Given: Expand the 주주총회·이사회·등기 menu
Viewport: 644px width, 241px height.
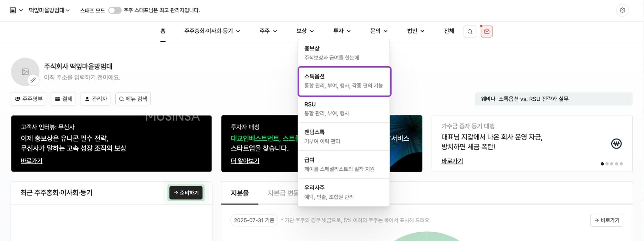Looking at the screenshot, I should (212, 31).
